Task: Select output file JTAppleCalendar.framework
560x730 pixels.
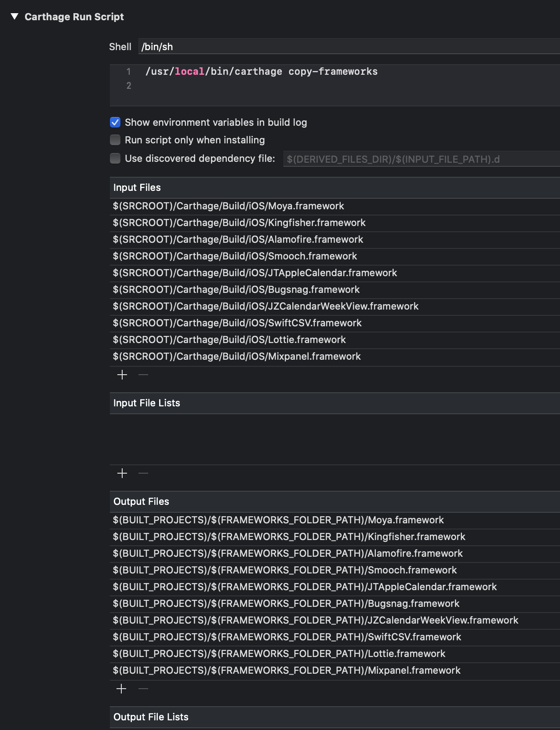Action: pyautogui.click(x=335, y=587)
